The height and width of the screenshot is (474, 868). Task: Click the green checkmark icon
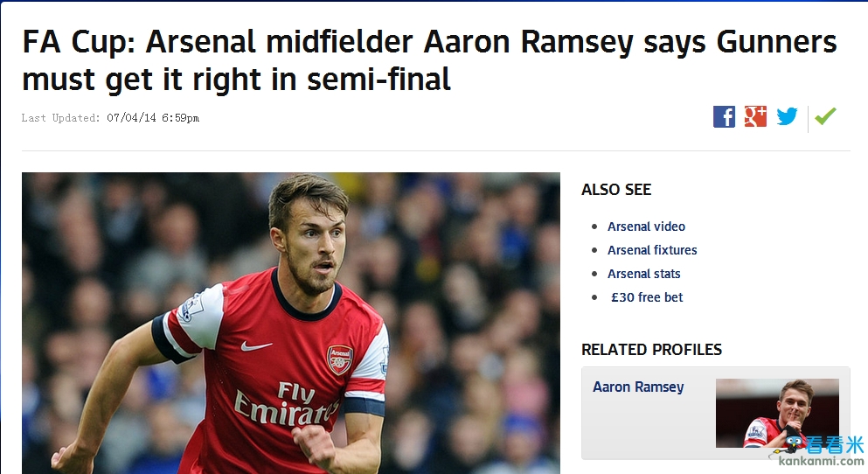click(825, 115)
